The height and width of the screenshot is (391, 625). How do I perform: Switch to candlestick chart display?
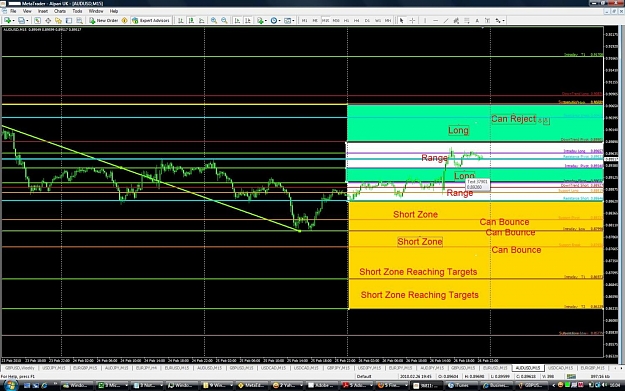click(x=191, y=20)
